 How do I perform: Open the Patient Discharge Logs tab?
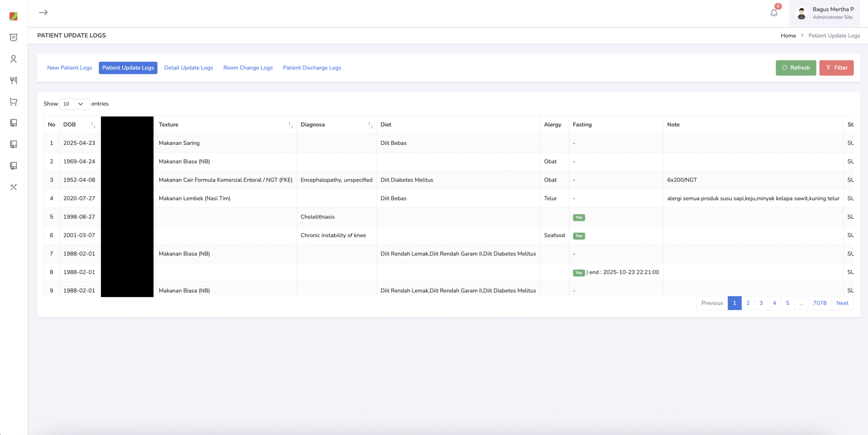pyautogui.click(x=312, y=68)
